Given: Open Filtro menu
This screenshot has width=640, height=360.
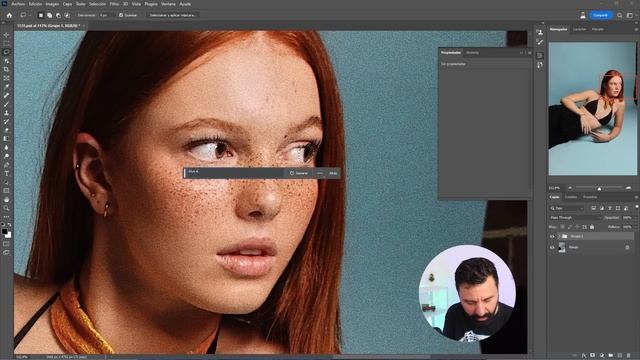Looking at the screenshot, I should click(114, 4).
